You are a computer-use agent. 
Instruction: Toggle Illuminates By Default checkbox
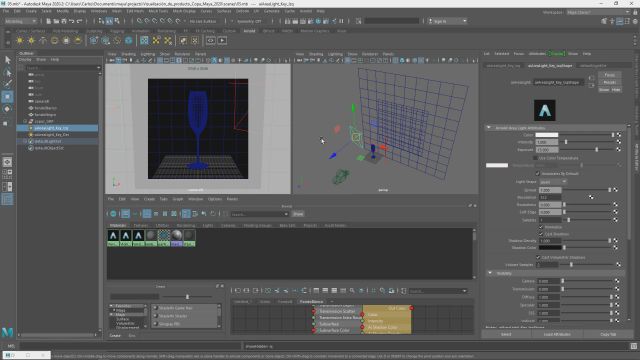coord(538,173)
